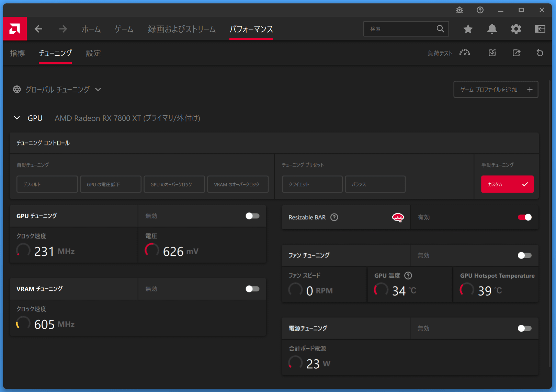Reset tuning with the undo icon
The image size is (556, 392).
coord(540,53)
